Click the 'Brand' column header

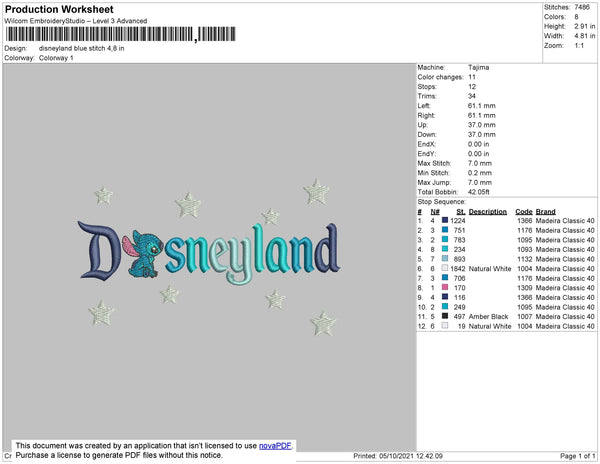coord(545,212)
